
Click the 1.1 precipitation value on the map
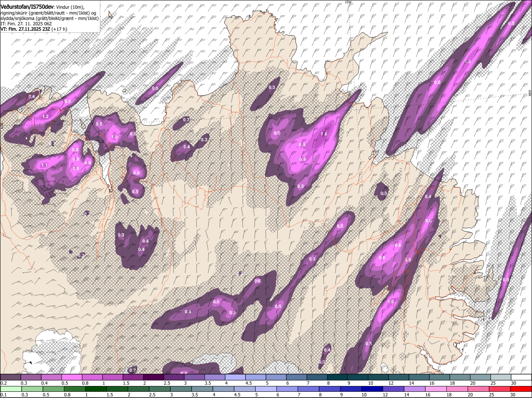[44, 165]
